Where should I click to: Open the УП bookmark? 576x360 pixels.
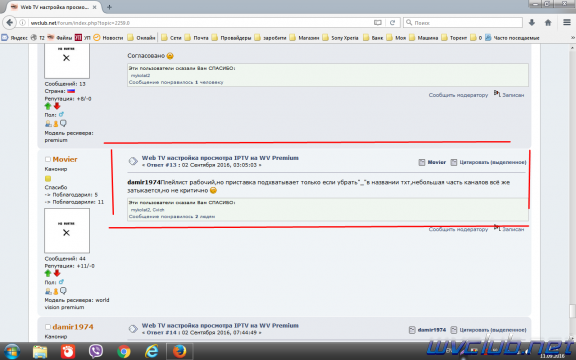pyautogui.click(x=83, y=37)
